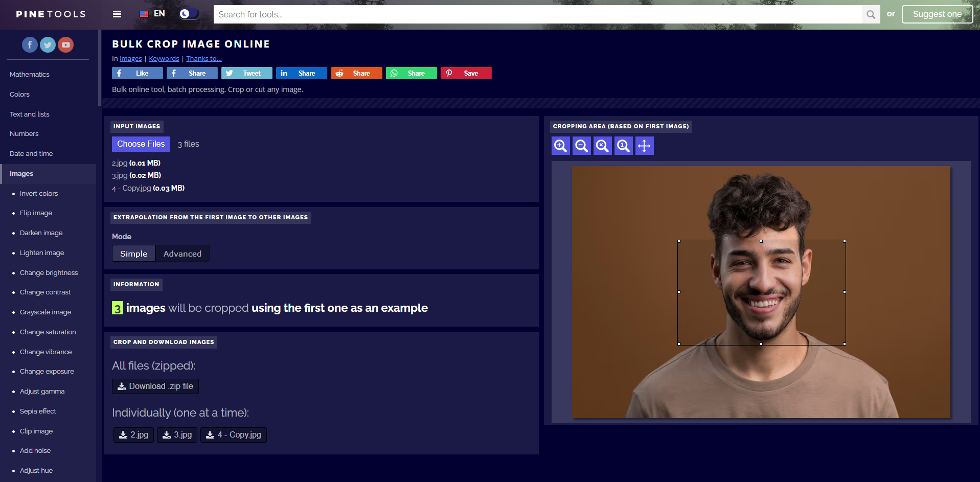Open the Images category in sidebar

[x=21, y=174]
